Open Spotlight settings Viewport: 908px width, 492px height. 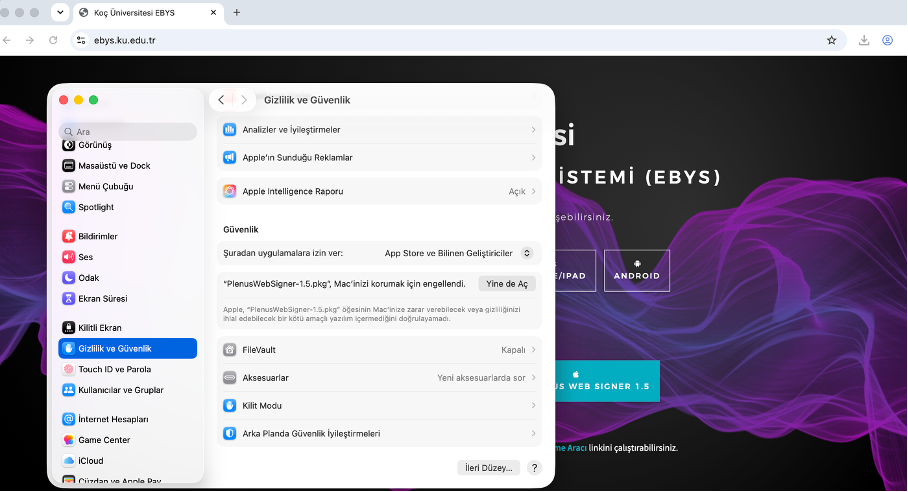tap(127, 207)
